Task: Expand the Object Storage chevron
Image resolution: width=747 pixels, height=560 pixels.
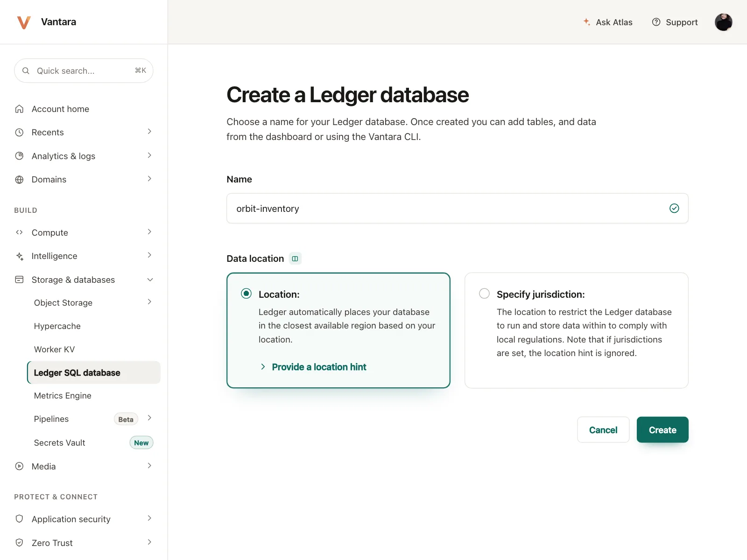Action: coord(149,302)
